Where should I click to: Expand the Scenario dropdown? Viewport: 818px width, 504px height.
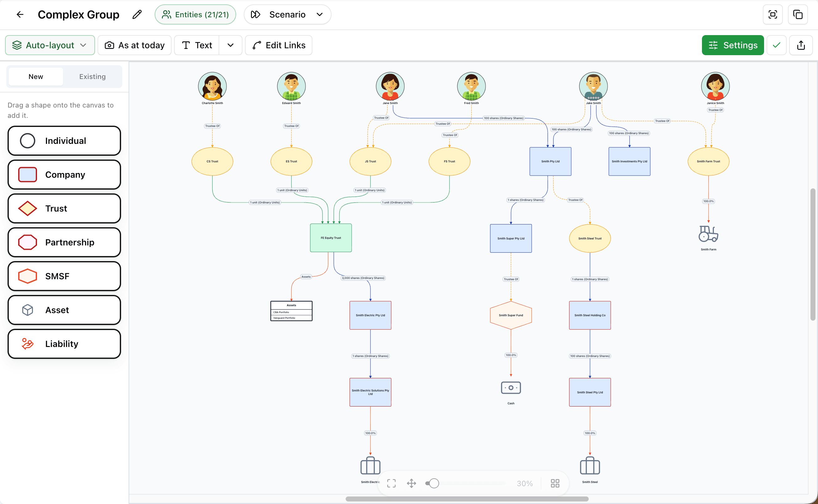[x=287, y=15]
